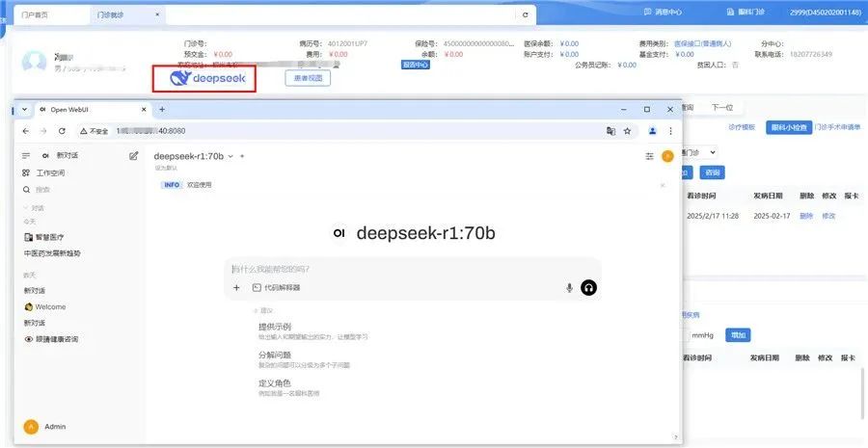
Task: Click the 2025/2/17 11:28 visit time cell
Action: tap(713, 216)
